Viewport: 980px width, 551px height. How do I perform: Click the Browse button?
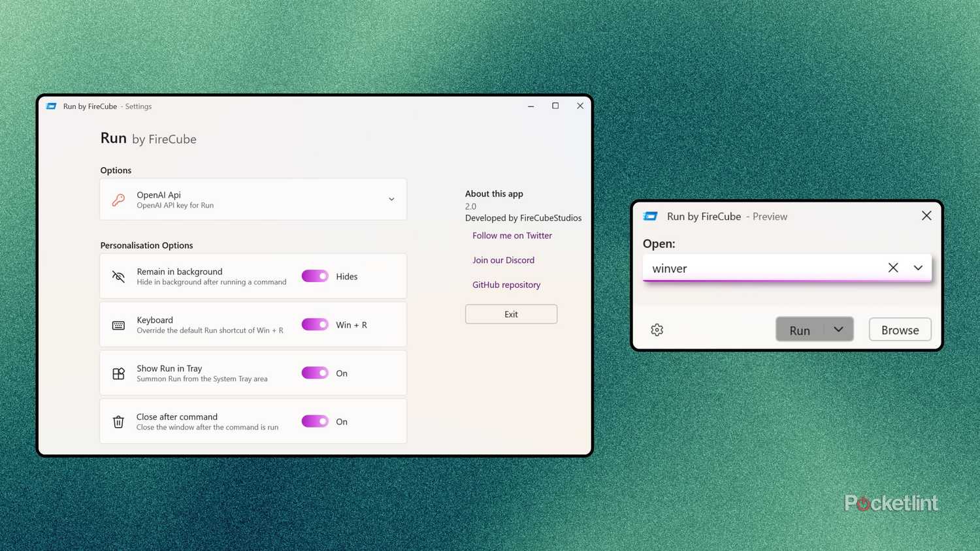(900, 330)
